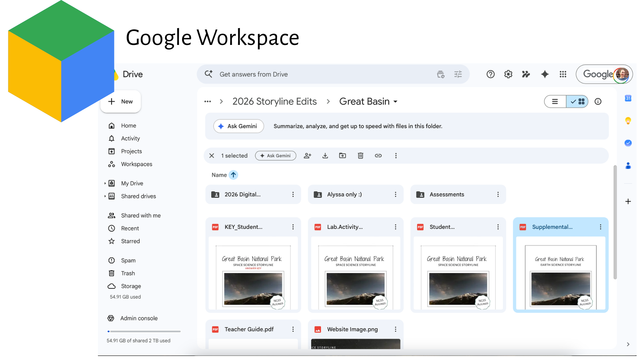
Task: Open Great Basin folder dropdown
Action: click(x=395, y=102)
